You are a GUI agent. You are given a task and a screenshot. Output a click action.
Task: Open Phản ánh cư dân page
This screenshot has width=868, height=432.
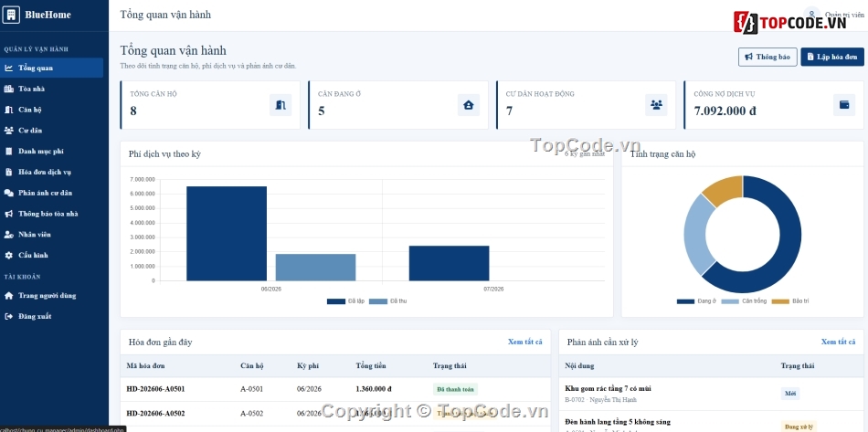tap(51, 193)
